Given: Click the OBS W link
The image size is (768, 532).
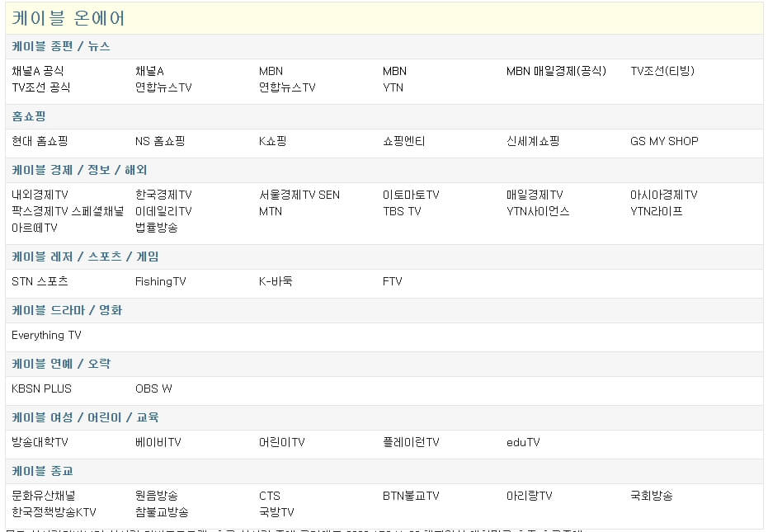Looking at the screenshot, I should pyautogui.click(x=153, y=388).
